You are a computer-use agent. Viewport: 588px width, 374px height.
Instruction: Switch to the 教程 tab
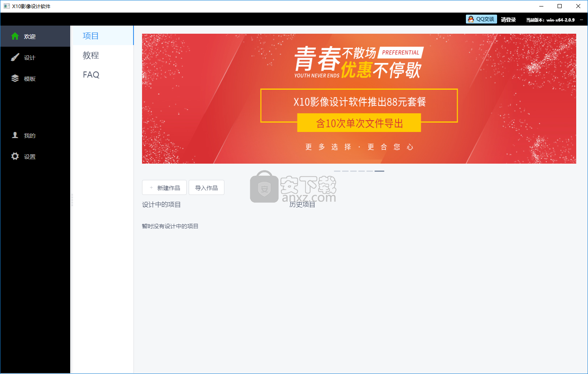click(102, 55)
